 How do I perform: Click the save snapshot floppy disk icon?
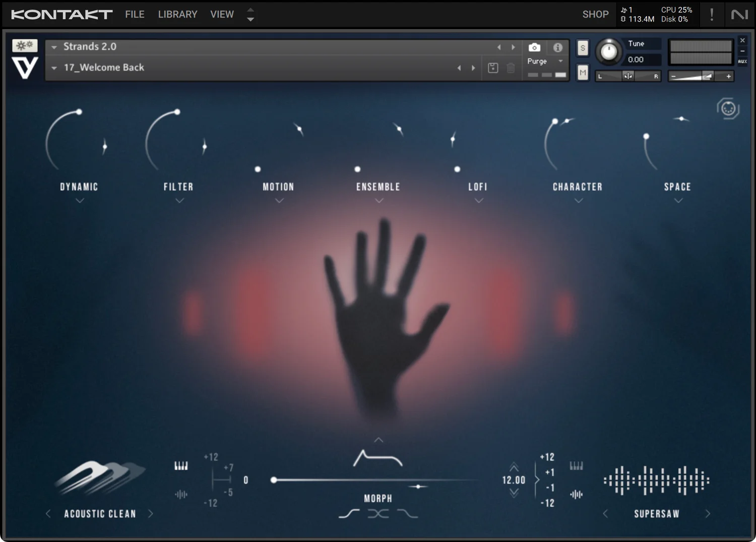[493, 67]
